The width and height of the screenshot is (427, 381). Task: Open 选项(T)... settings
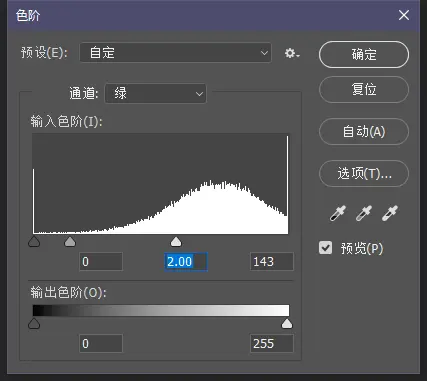click(364, 173)
